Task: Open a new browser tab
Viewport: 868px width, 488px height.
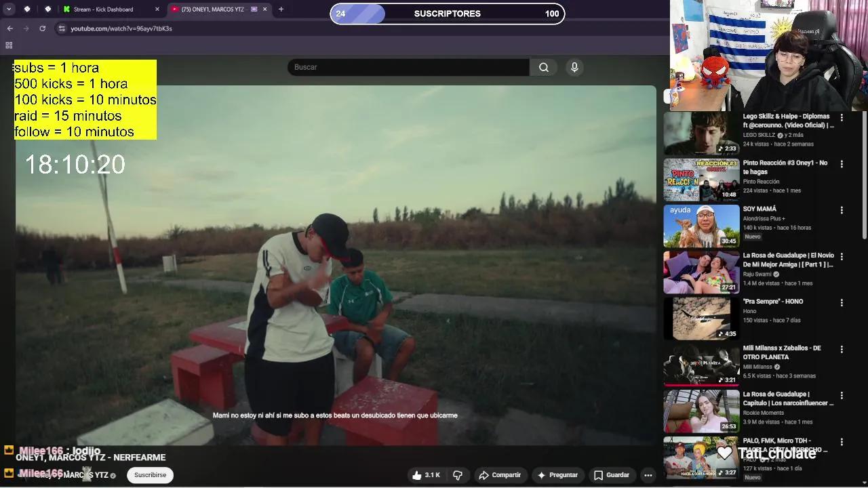Action: pyautogui.click(x=281, y=9)
